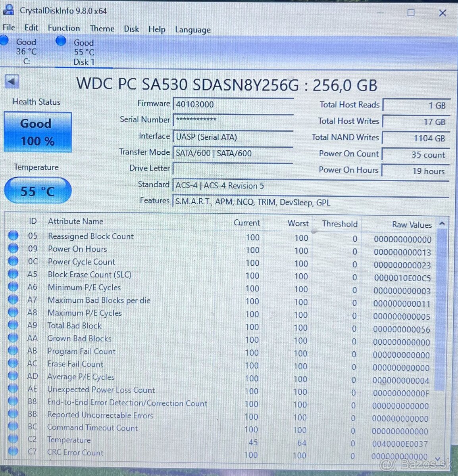Click the status dot for Reported Uncorrectable Errors
This screenshot has height=476, width=458.
(13, 414)
